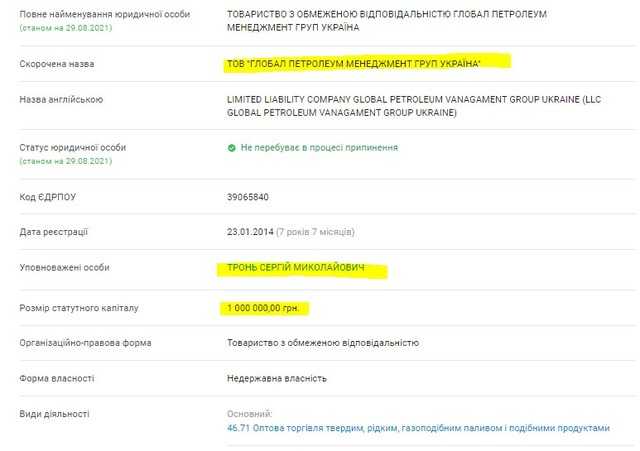Click the ТРОНЬ СЕРГІЙ МИКОЛАЙОВИЧ name

[296, 267]
